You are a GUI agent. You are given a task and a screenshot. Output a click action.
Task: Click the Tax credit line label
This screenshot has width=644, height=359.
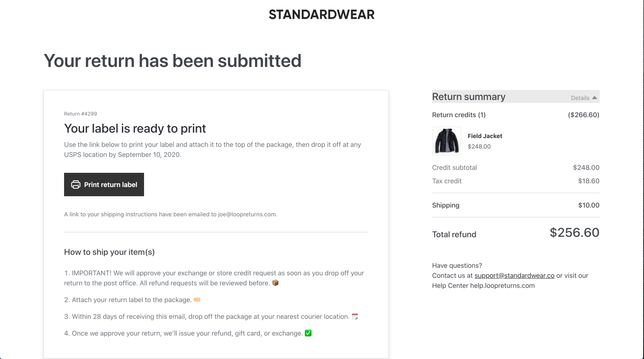click(447, 181)
